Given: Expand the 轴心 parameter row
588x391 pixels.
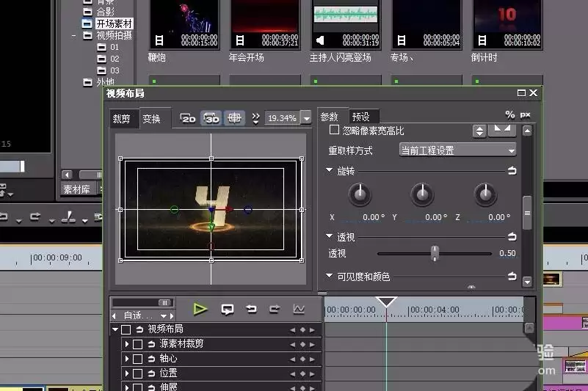Looking at the screenshot, I should 126,359.
